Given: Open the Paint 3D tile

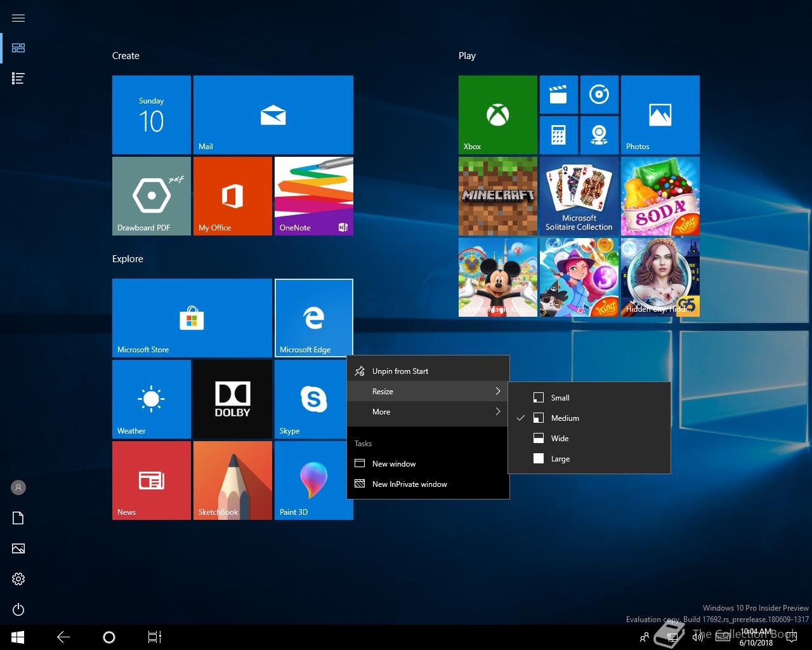Looking at the screenshot, I should [x=311, y=481].
